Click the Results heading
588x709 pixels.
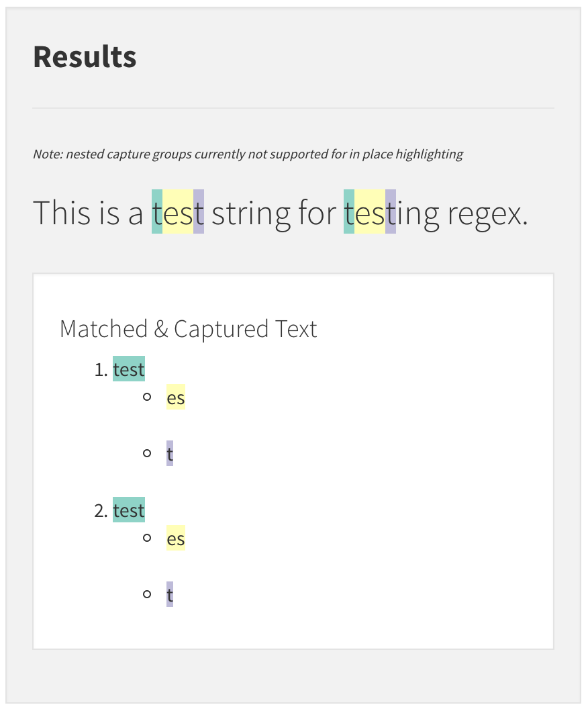point(85,57)
